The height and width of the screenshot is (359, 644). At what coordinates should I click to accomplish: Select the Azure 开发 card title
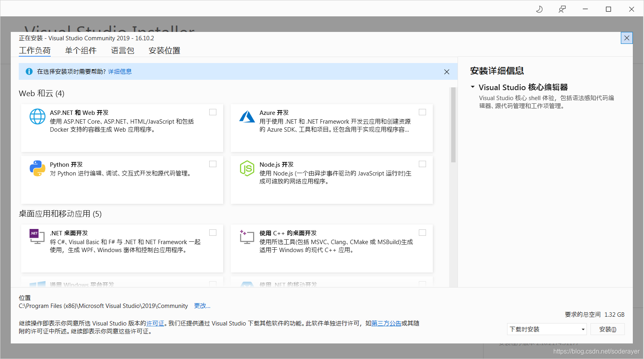274,112
